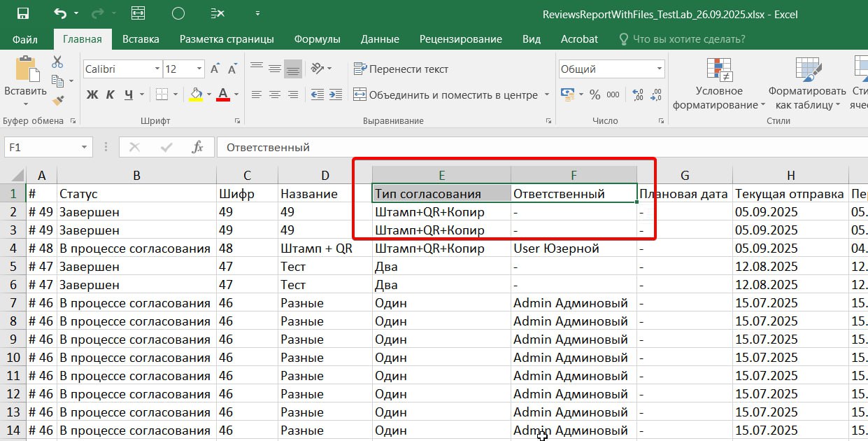Select the Плановая дата header cell
The height and width of the screenshot is (441, 868).
pos(685,194)
